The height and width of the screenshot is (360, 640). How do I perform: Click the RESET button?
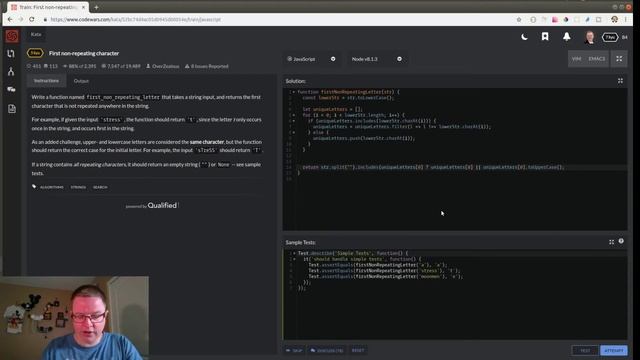click(x=358, y=350)
